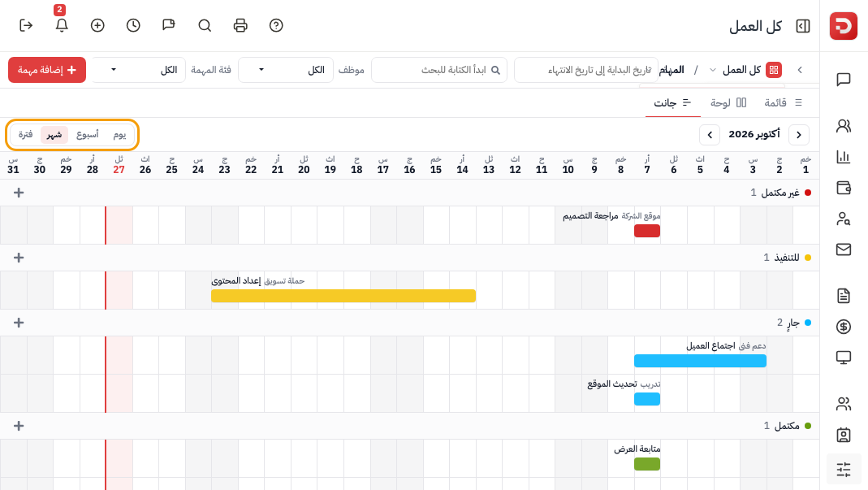Expand the فئة المهمة category dropdown

(x=138, y=70)
